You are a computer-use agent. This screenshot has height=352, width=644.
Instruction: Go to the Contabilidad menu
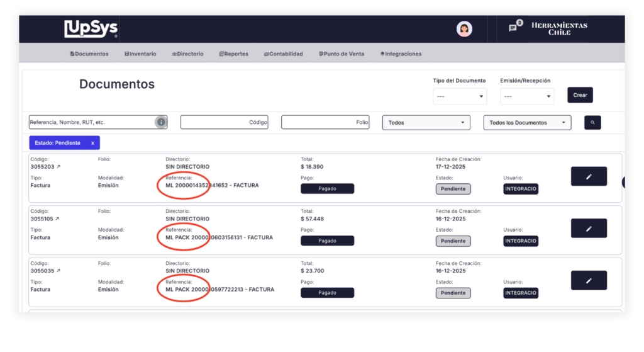(283, 54)
